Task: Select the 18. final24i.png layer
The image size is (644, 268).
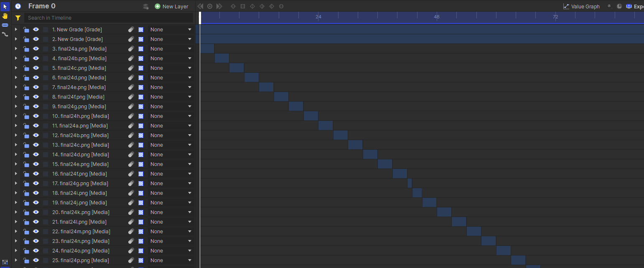Action: pos(79,193)
